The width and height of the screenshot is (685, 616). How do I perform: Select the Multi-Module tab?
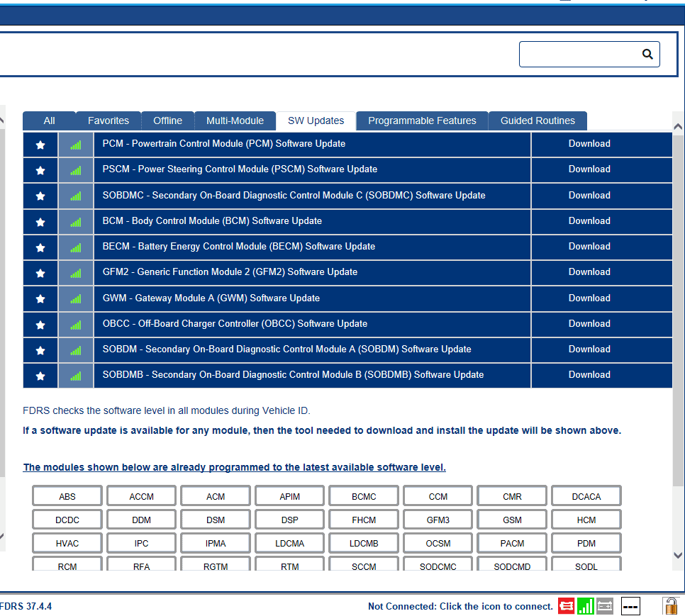coord(235,121)
